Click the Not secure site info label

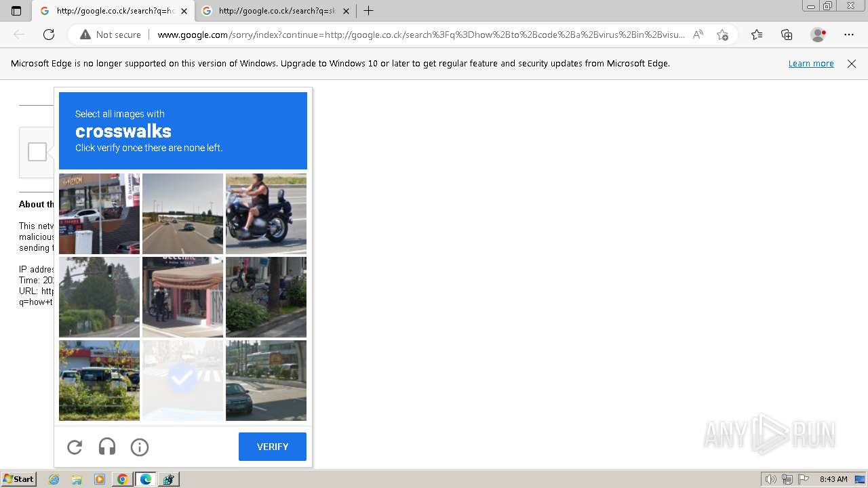[x=111, y=35]
